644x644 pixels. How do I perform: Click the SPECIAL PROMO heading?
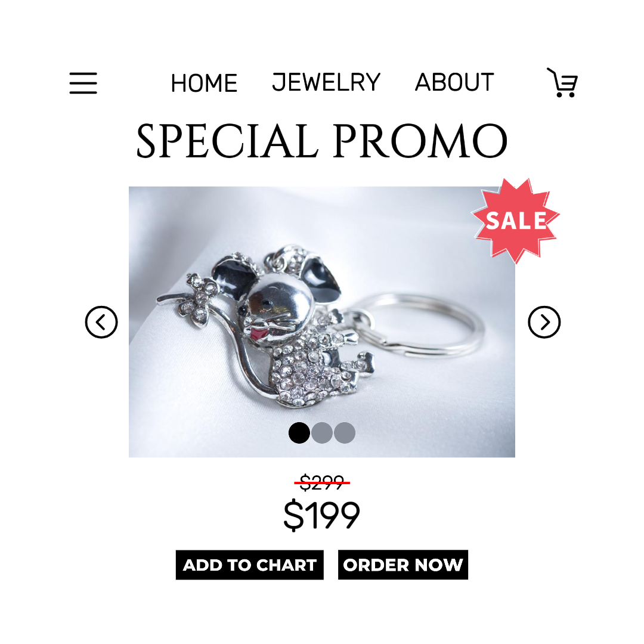point(322,141)
